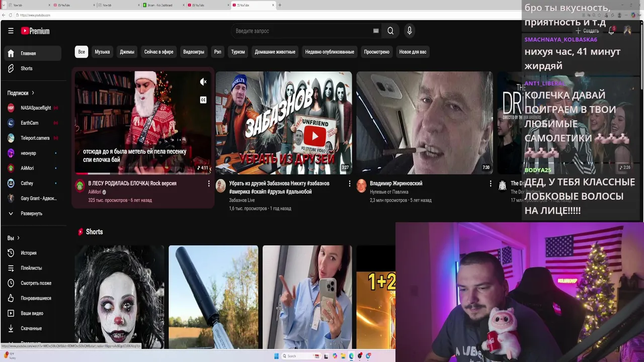Expand subscriptions with Развернуть

[34, 214]
